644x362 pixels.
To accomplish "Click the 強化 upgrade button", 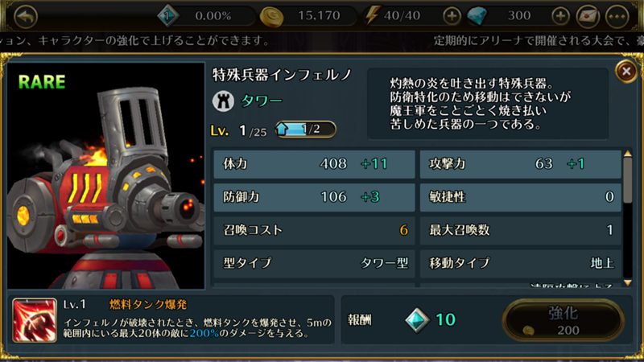I will pyautogui.click(x=563, y=320).
